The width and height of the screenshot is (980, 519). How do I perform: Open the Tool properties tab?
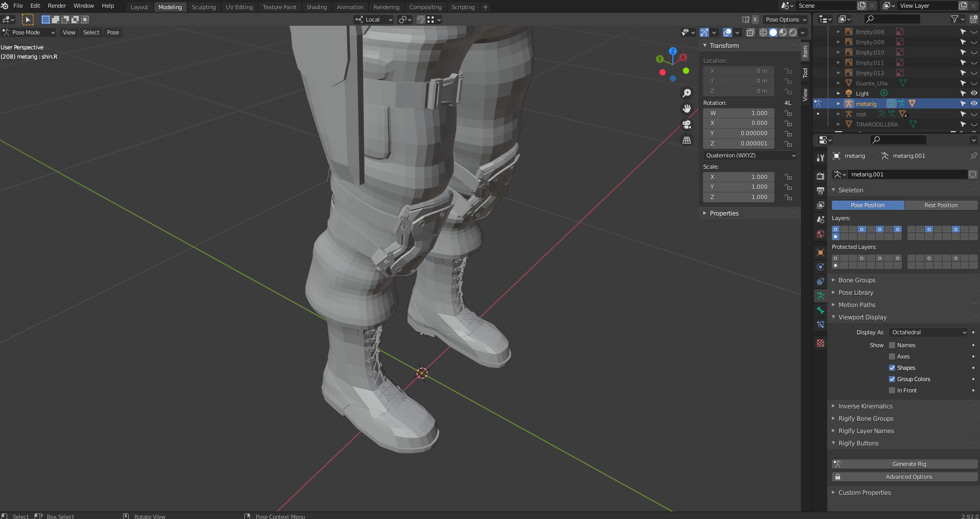click(821, 158)
